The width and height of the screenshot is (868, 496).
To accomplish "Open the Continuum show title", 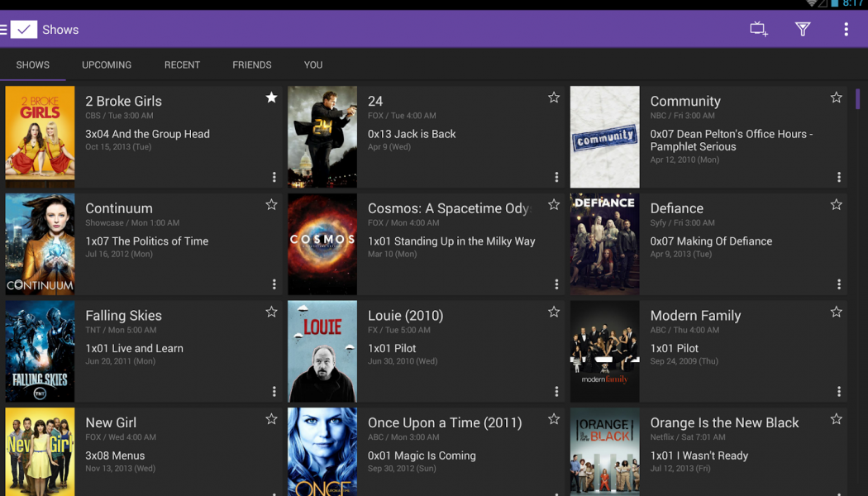I will click(x=119, y=208).
